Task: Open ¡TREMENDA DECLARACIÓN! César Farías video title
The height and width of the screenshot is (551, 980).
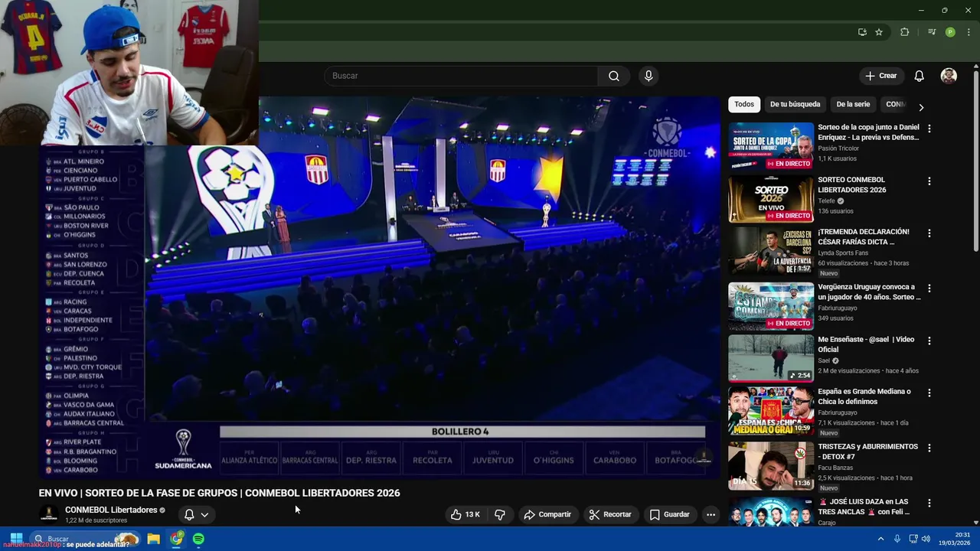Action: 864,236
